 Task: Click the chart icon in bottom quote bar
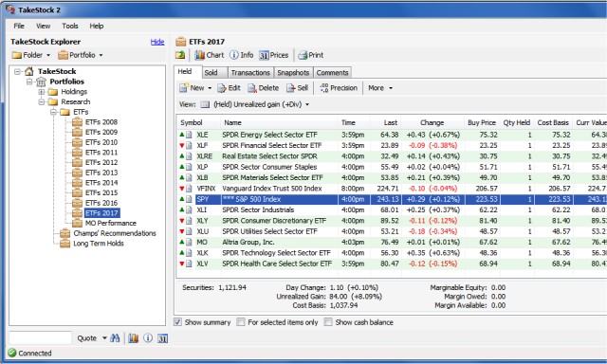133,338
